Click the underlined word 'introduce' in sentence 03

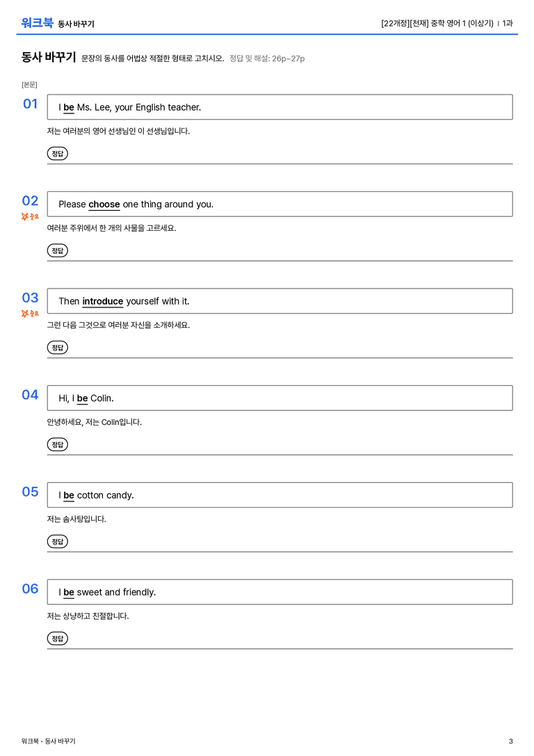[x=103, y=301]
